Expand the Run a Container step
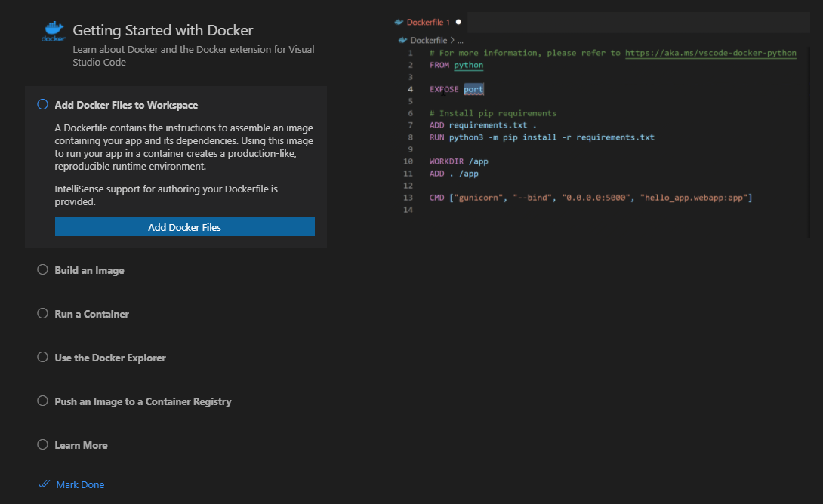Image resolution: width=823 pixels, height=504 pixels. pos(91,314)
